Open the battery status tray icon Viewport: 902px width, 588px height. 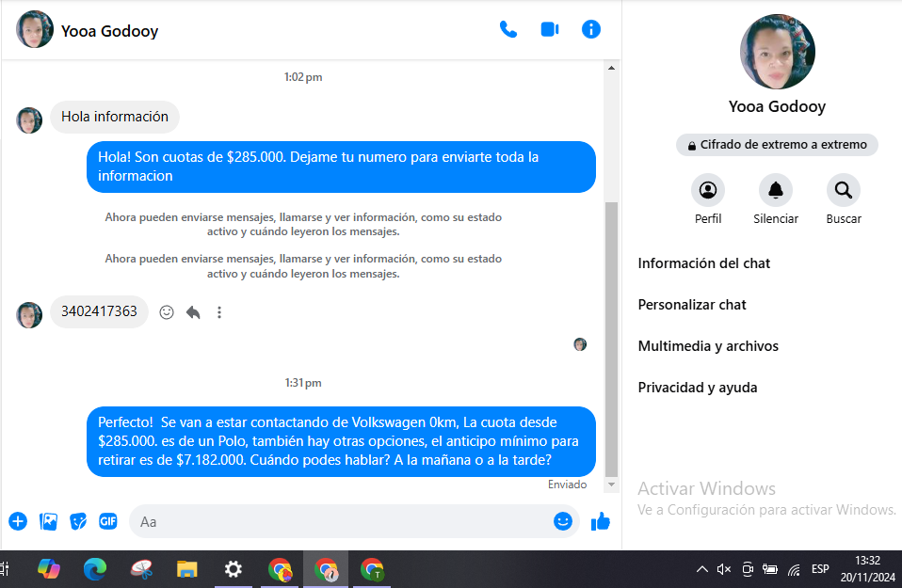click(770, 569)
